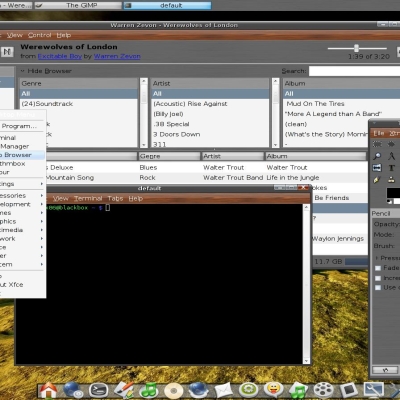Focus the Rhythmbox Search field
Screen dimensions: 400x400
click(x=354, y=71)
